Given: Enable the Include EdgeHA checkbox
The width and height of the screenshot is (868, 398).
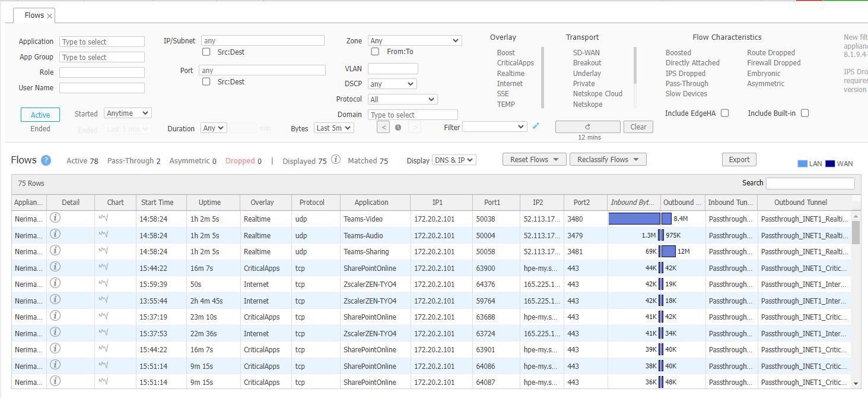Looking at the screenshot, I should [x=724, y=113].
